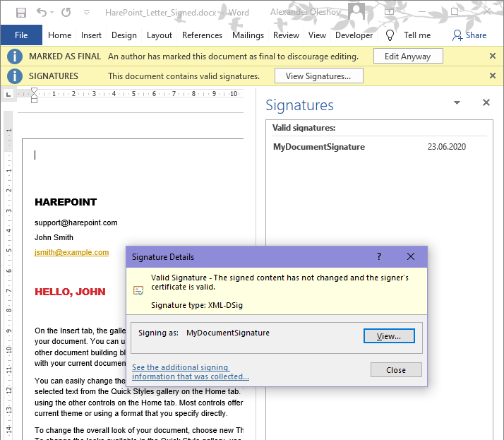
Task: Click the Tell me lightbulb icon
Action: coord(390,35)
